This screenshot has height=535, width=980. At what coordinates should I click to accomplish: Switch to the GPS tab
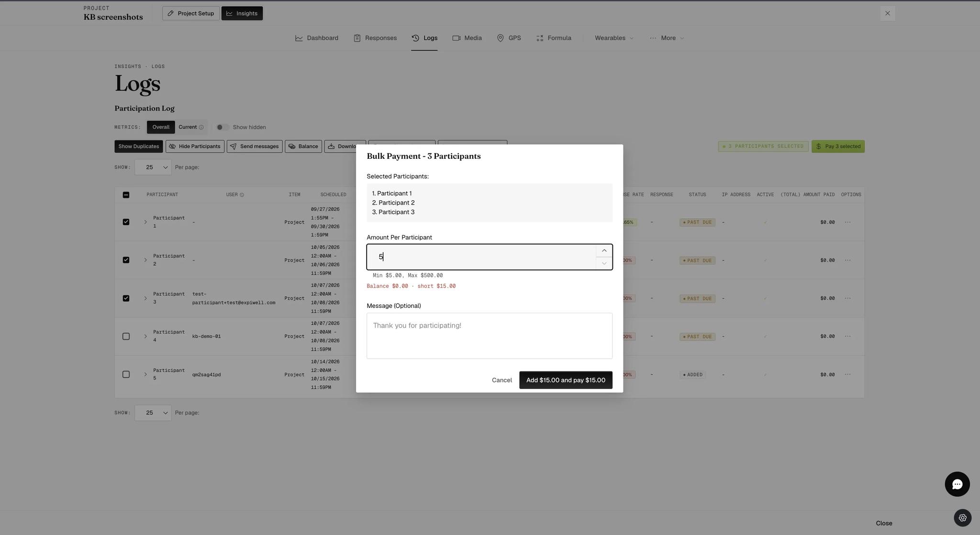coord(509,38)
